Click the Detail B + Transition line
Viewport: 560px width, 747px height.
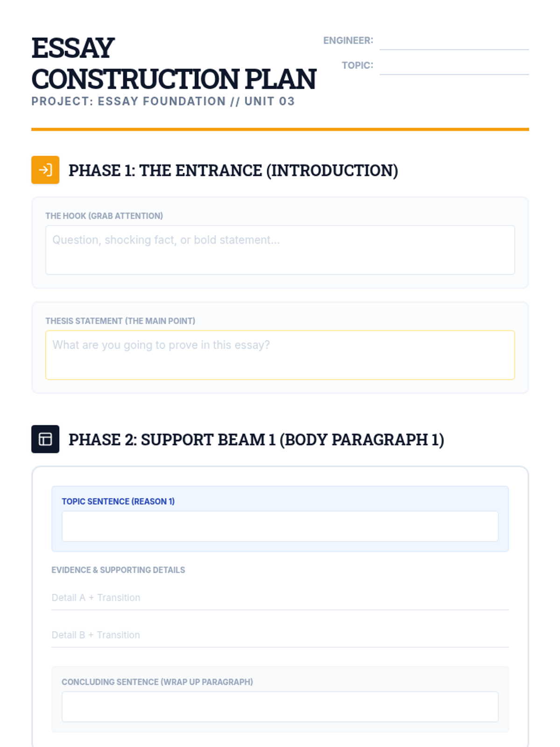tap(280, 635)
